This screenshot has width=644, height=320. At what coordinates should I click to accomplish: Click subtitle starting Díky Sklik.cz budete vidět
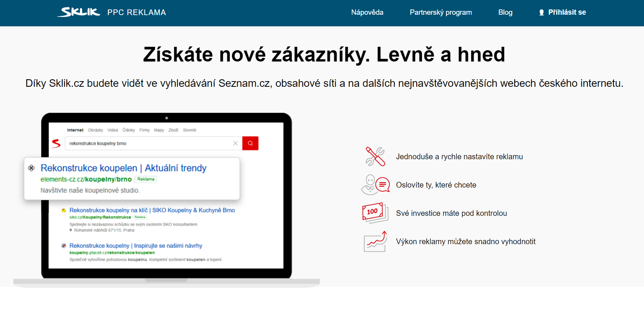[324, 83]
